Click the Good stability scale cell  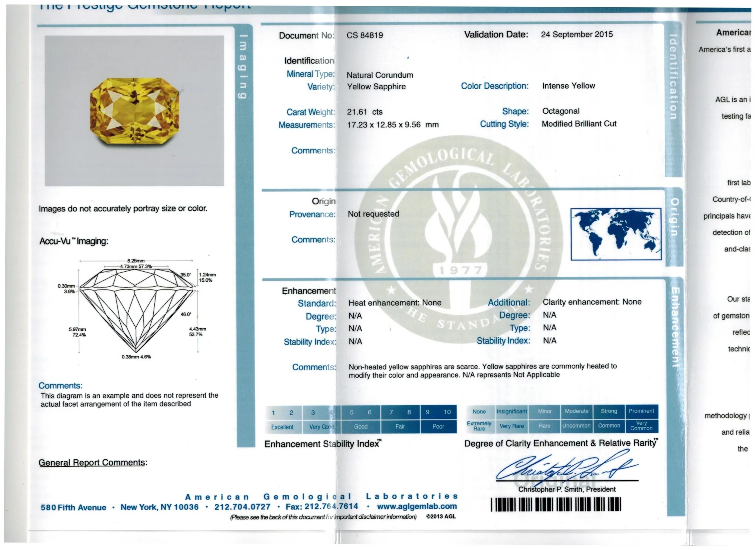361,426
